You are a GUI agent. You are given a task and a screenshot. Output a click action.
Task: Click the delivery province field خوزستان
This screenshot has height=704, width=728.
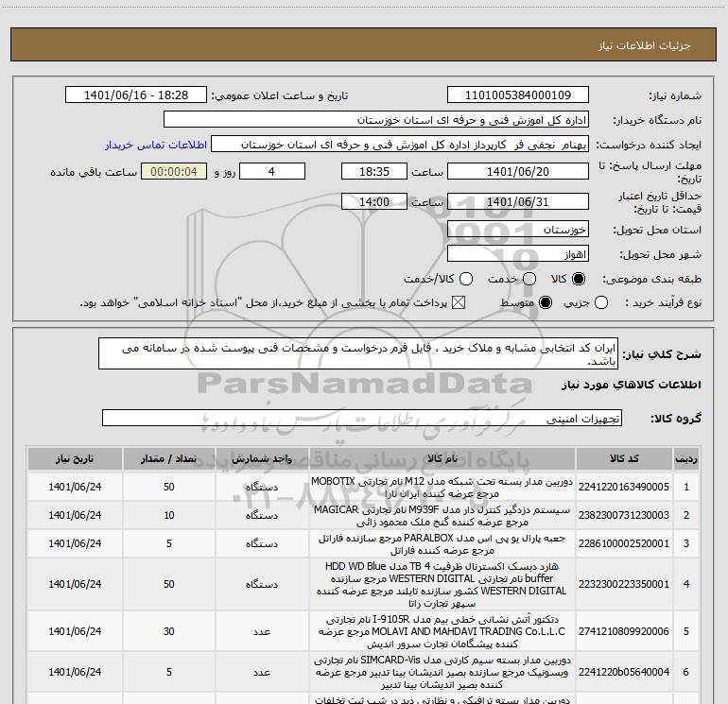pyautogui.click(x=518, y=229)
